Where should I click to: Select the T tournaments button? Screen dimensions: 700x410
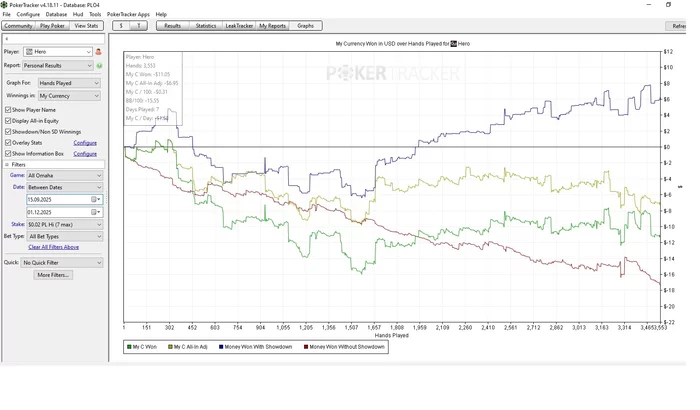138,26
